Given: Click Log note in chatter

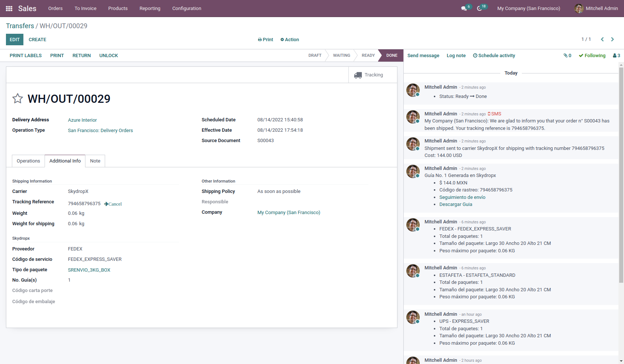Looking at the screenshot, I should pos(456,56).
